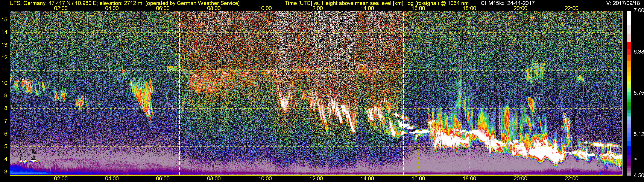Click the '9.' height axis label
644x182 pixels.
tap(6, 96)
